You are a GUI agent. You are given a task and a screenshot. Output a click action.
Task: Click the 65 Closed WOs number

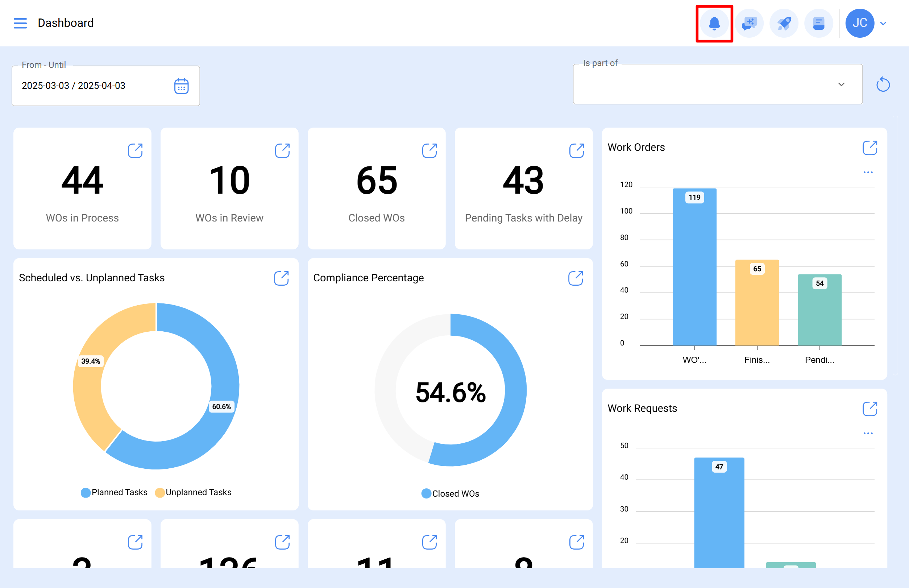click(377, 180)
